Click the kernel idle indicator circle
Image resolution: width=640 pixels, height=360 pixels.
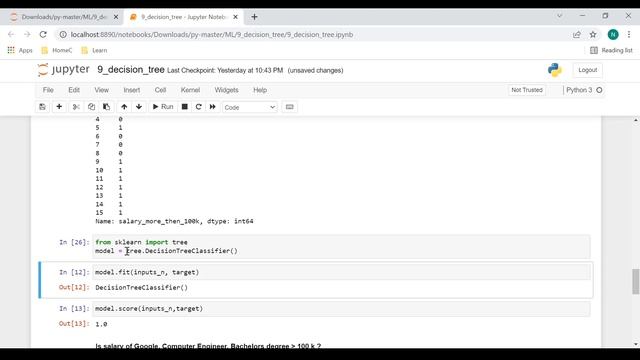point(599,90)
